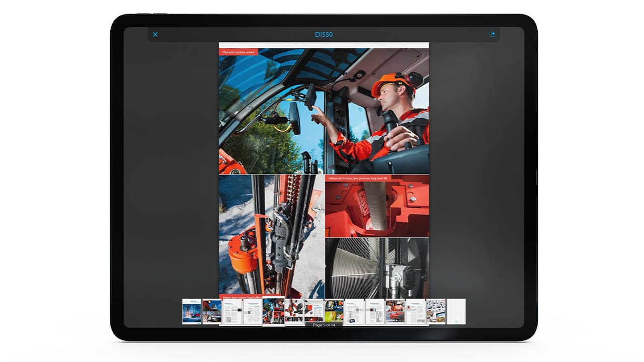Tap the 'Page 5 of 14' indicator
The image size is (644, 362).
coord(324,325)
